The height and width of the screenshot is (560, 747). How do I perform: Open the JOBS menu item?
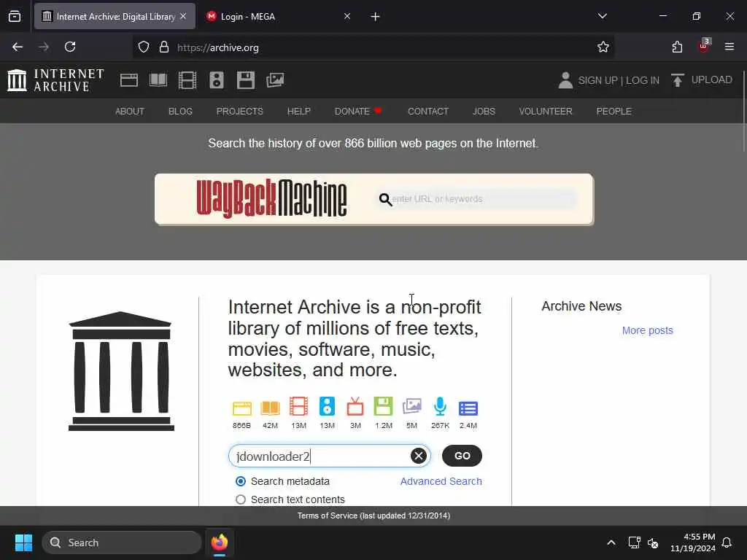pos(484,112)
